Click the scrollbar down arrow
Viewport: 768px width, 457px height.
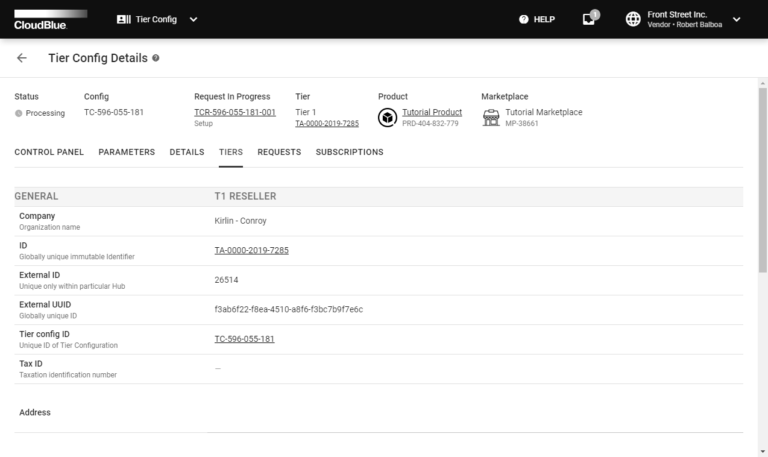763,452
